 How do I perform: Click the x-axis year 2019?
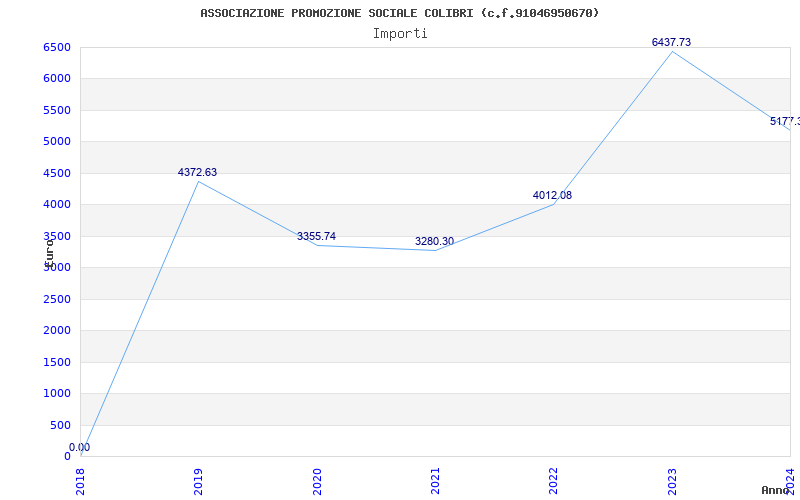click(198, 481)
